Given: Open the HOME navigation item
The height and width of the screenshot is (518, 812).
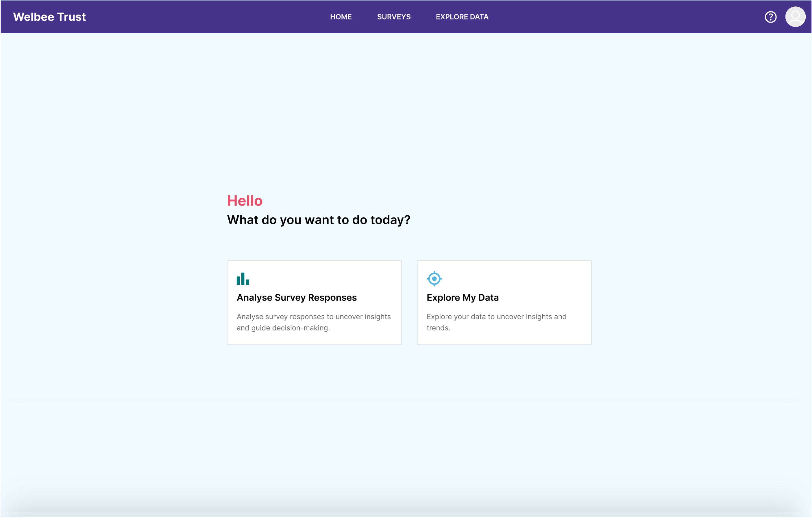Looking at the screenshot, I should pos(341,16).
